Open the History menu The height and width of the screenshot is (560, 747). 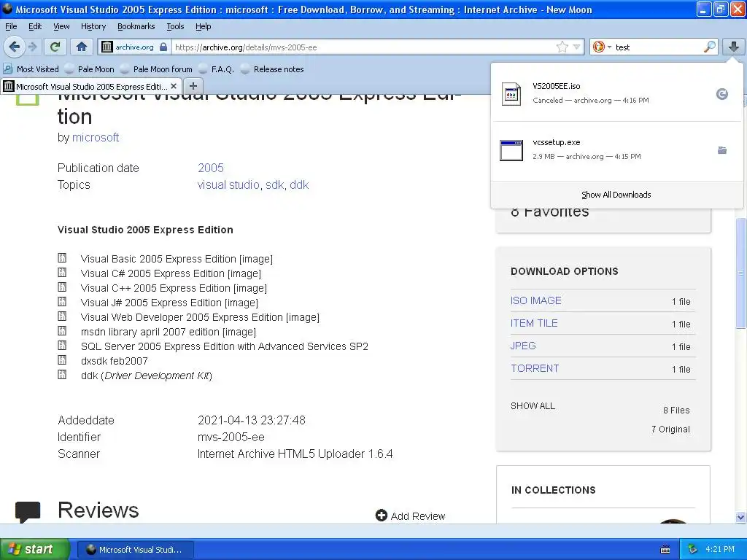(x=93, y=26)
